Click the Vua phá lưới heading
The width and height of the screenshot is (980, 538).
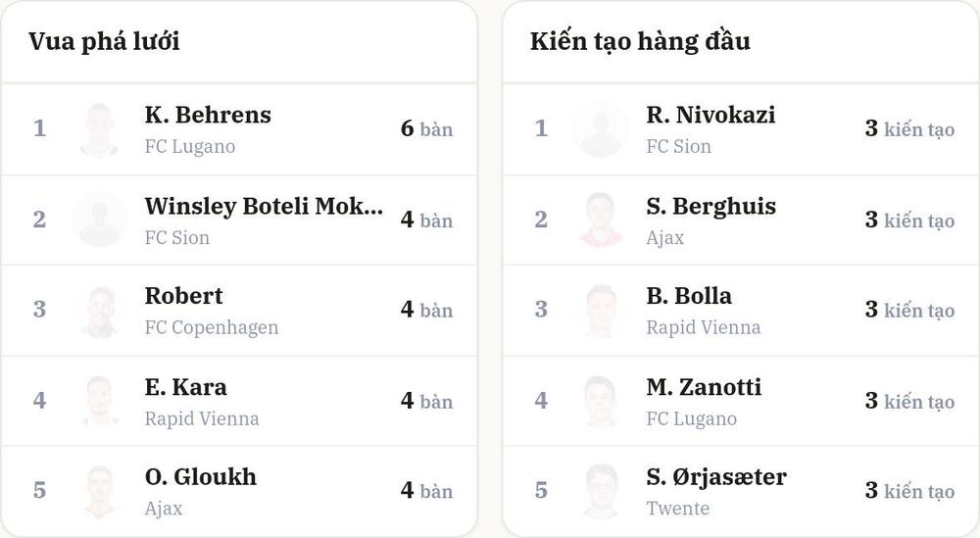click(105, 41)
